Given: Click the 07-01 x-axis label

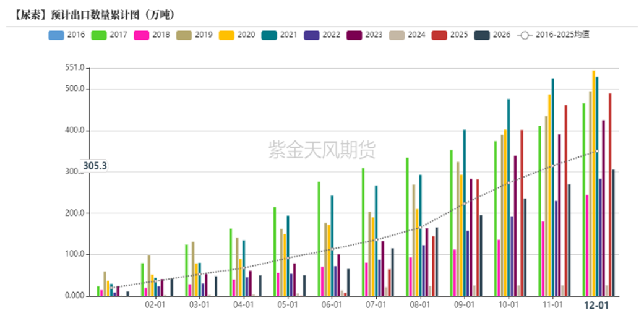Looking at the screenshot, I should tap(376, 306).
